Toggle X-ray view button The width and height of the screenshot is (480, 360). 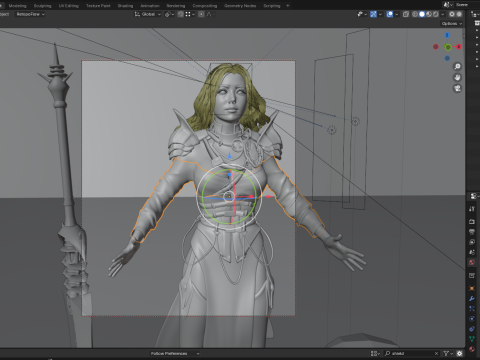tap(406, 14)
